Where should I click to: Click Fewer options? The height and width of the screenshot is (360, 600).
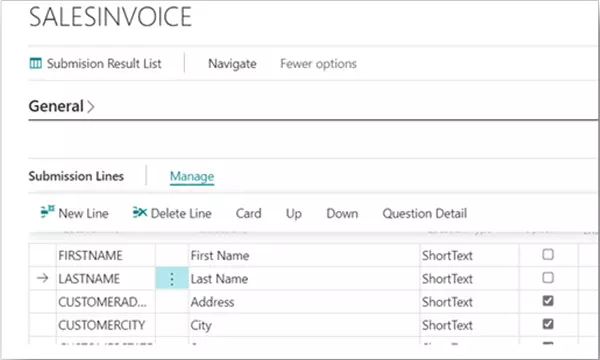click(318, 64)
